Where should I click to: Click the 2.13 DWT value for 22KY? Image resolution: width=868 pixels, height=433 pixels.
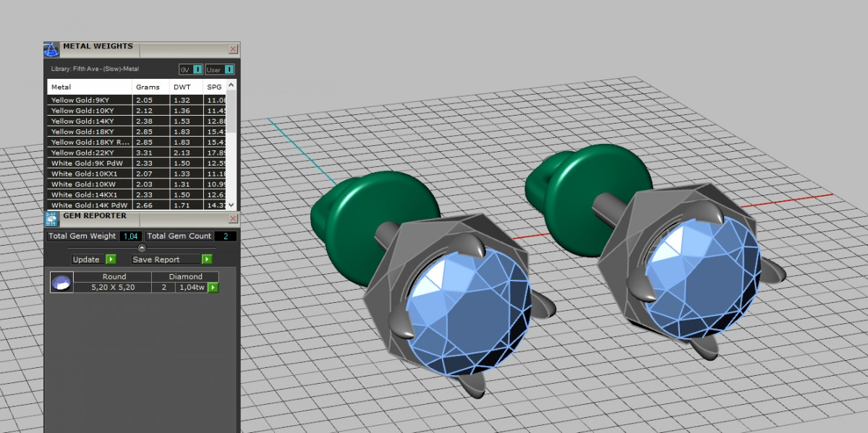[x=182, y=153]
